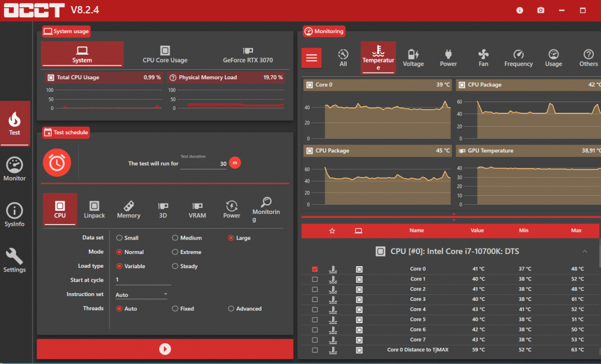
Task: Click the red alarm clock schedule icon
Action: (x=56, y=163)
